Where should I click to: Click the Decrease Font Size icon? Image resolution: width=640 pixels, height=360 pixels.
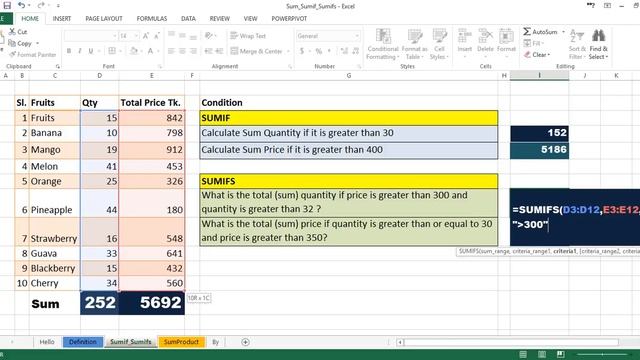click(x=157, y=36)
